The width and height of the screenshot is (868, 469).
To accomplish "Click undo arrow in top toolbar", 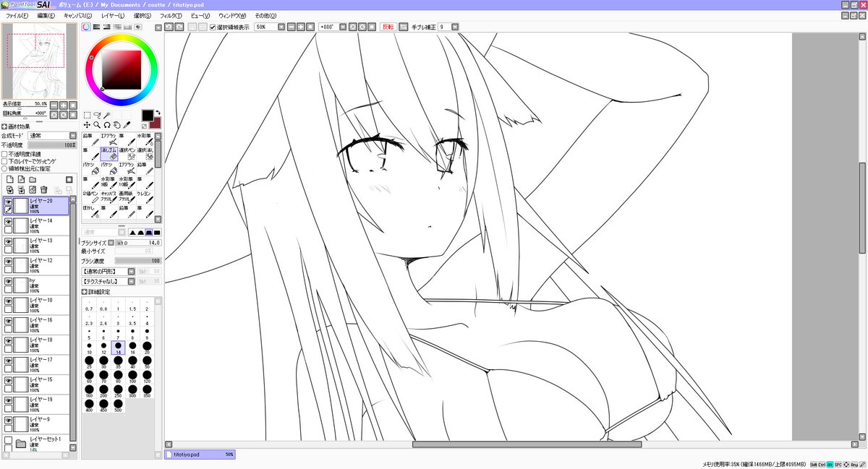I will pyautogui.click(x=169, y=27).
